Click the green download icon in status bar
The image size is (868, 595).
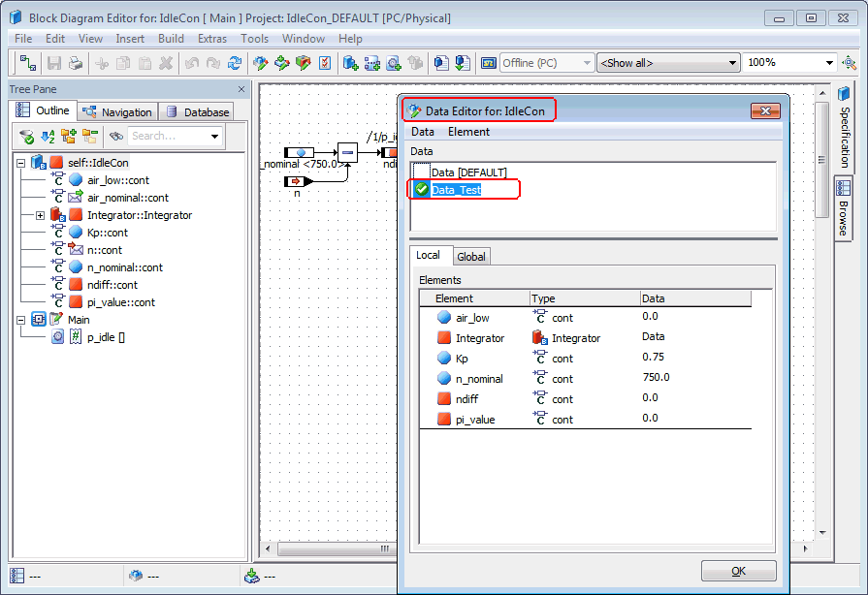pos(252,577)
